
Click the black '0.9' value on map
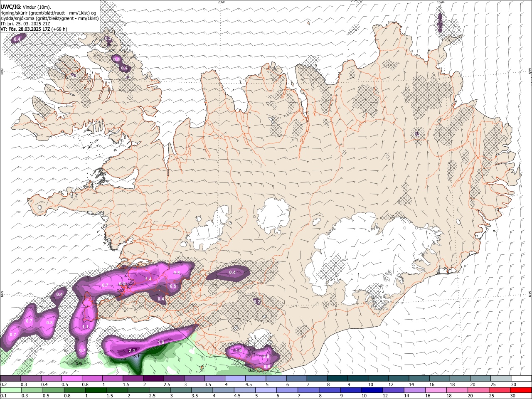coord(79,364)
